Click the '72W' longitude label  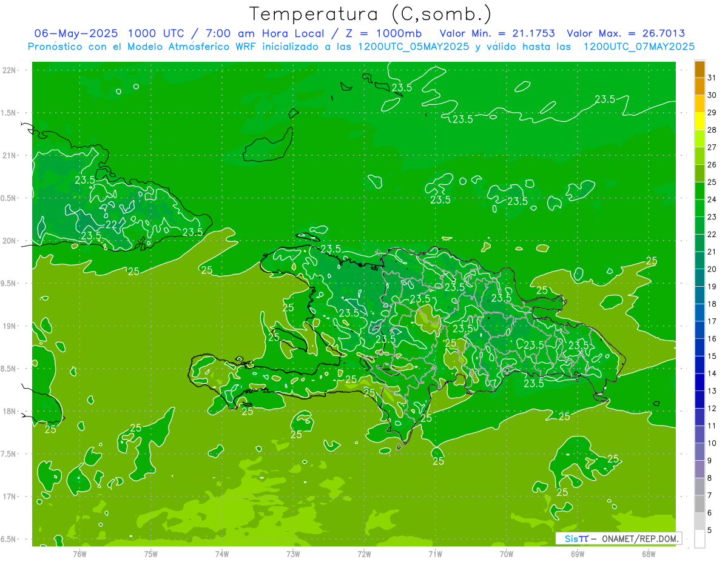pyautogui.click(x=364, y=554)
